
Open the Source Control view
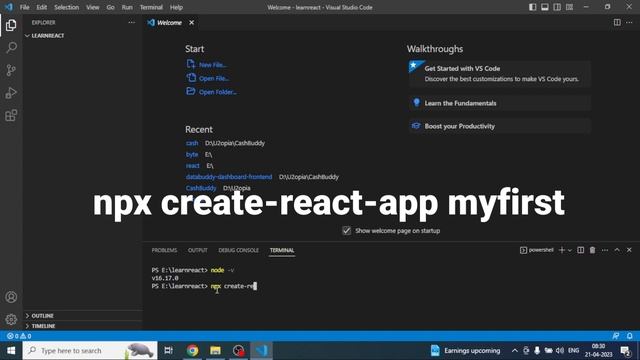[11, 70]
